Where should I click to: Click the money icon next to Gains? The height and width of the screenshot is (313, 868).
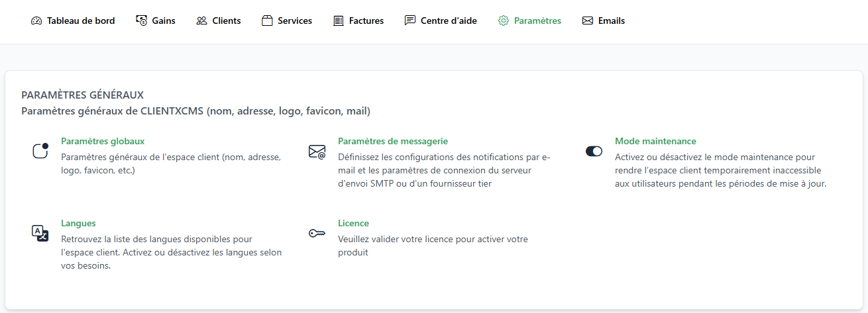click(141, 21)
